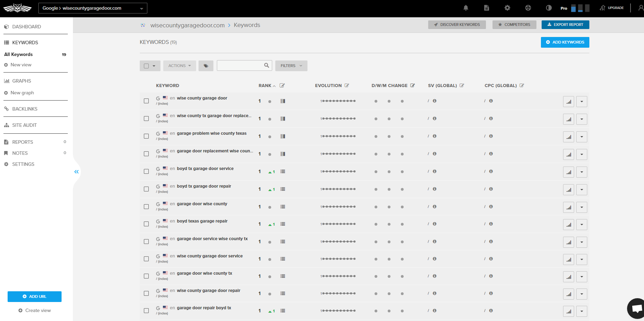The width and height of the screenshot is (644, 321).
Task: Collapse the sidebar with double-arrow icon
Action: 76,172
